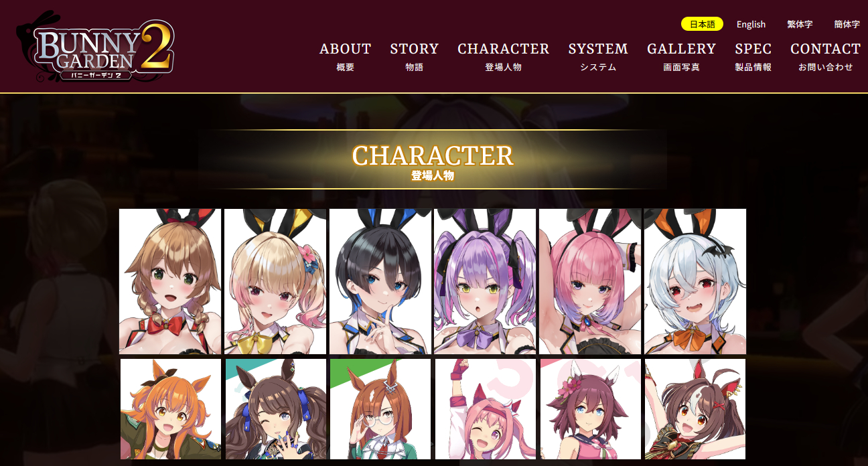The image size is (868, 466).
Task: Click the Bunny Garden 2 logo
Action: coord(95,47)
